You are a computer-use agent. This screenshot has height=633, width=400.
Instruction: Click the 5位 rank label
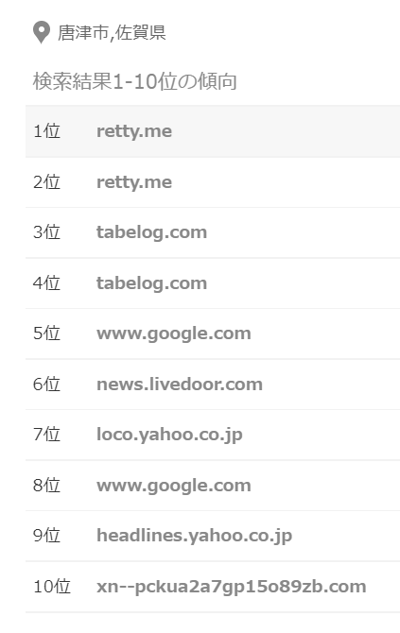47,333
